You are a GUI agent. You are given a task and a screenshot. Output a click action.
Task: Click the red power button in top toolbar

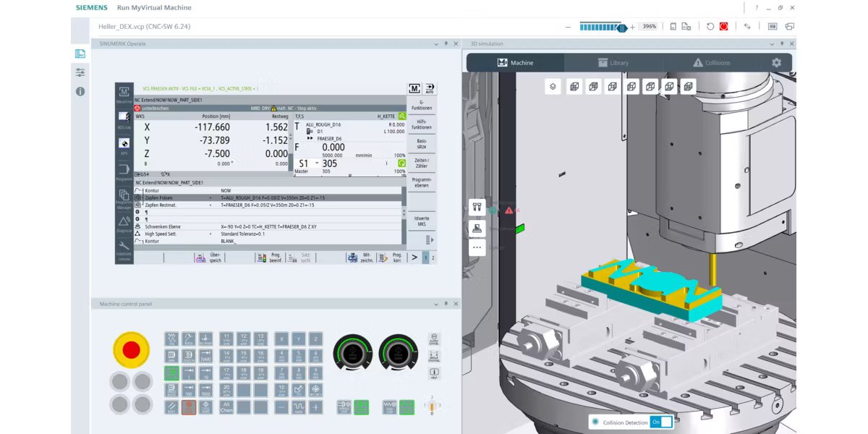(x=724, y=26)
